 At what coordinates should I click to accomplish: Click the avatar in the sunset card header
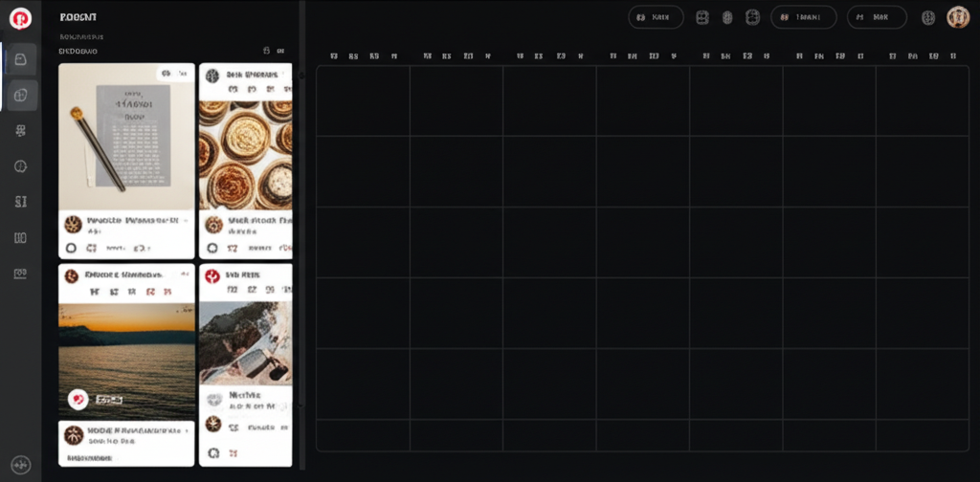pos(71,275)
